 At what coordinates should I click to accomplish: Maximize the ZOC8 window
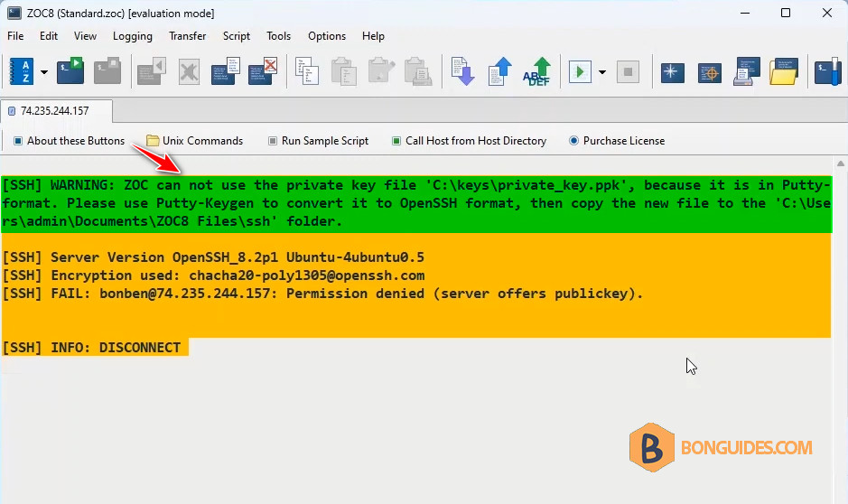click(786, 13)
